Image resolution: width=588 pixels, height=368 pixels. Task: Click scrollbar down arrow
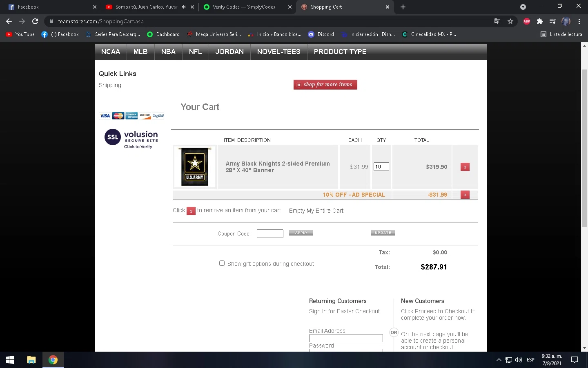584,348
